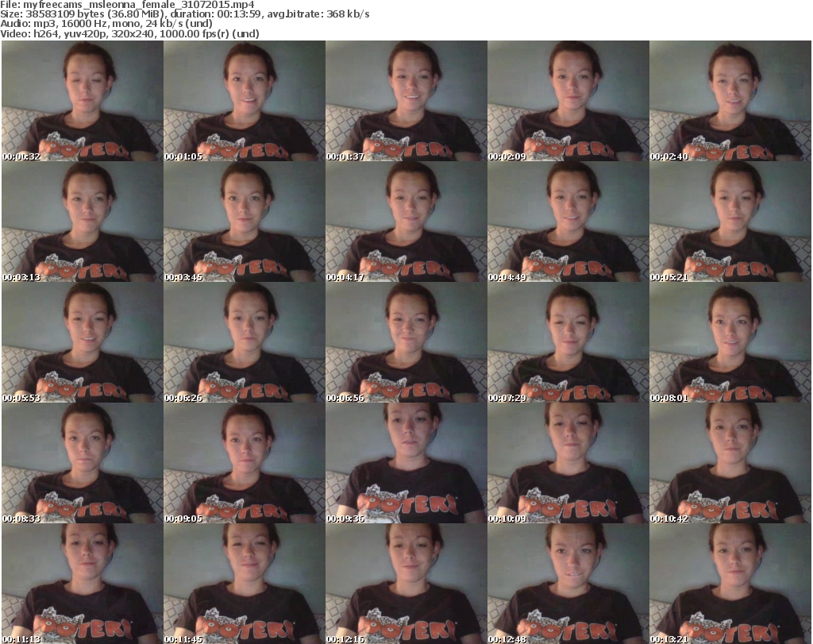Open the still captured at 00:09:36

(x=406, y=463)
